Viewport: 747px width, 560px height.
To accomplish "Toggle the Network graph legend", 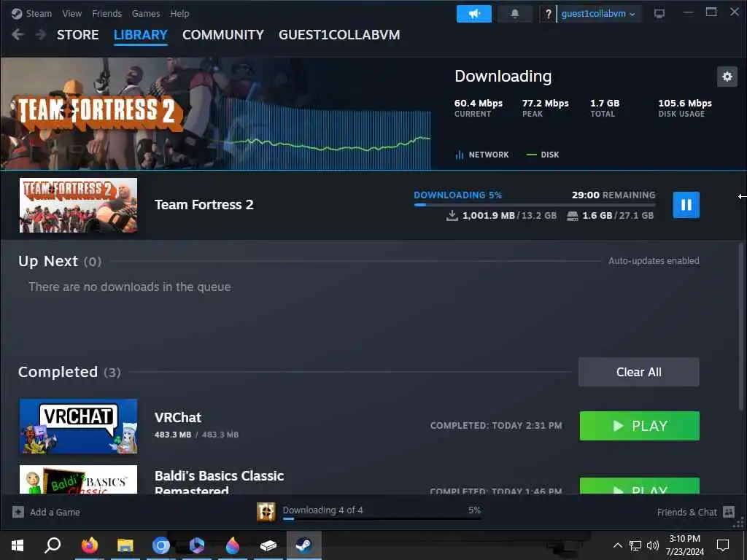I will 482,155.
